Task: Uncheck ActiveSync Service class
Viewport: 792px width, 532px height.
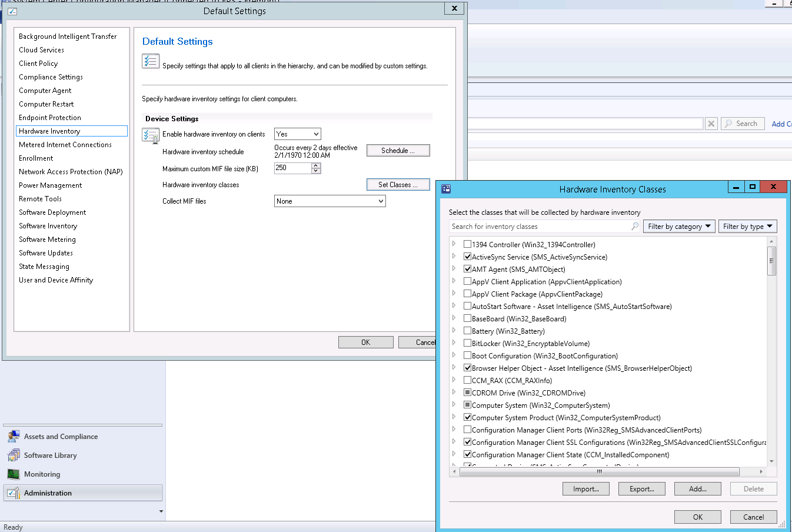Action: click(467, 257)
